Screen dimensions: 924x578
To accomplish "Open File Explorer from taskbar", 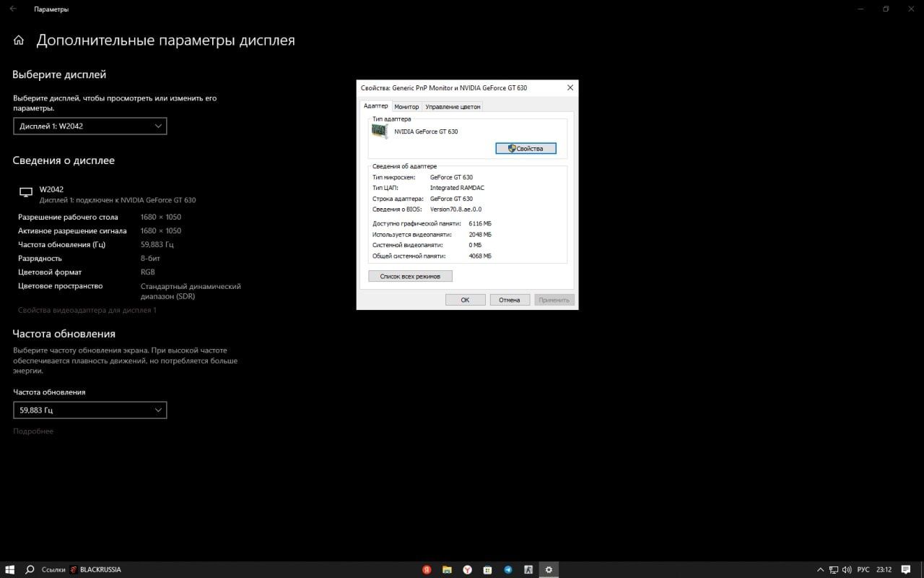I will pyautogui.click(x=447, y=569).
